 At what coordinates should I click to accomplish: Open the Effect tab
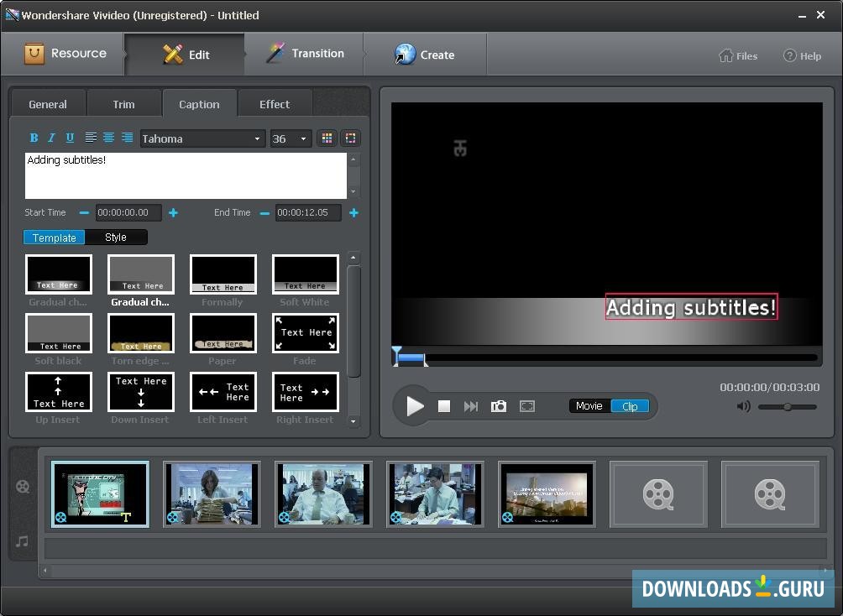click(274, 103)
